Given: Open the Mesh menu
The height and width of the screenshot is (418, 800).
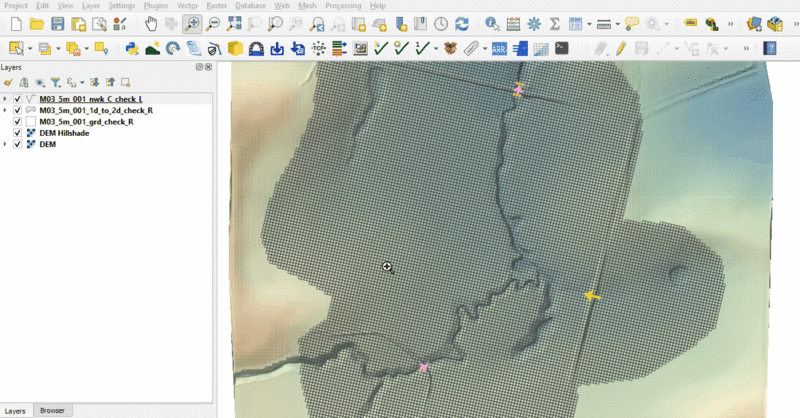Looking at the screenshot, I should point(306,6).
